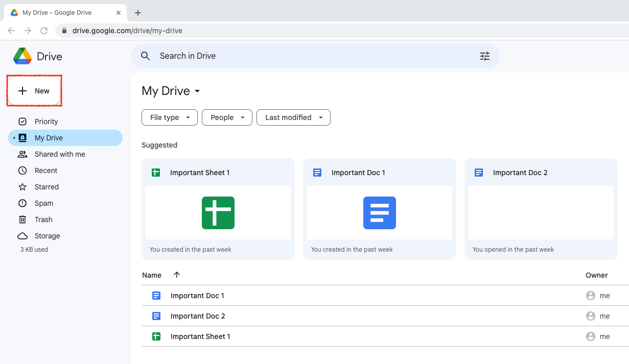
Task: Open the Last modified filter dropdown
Action: click(293, 117)
